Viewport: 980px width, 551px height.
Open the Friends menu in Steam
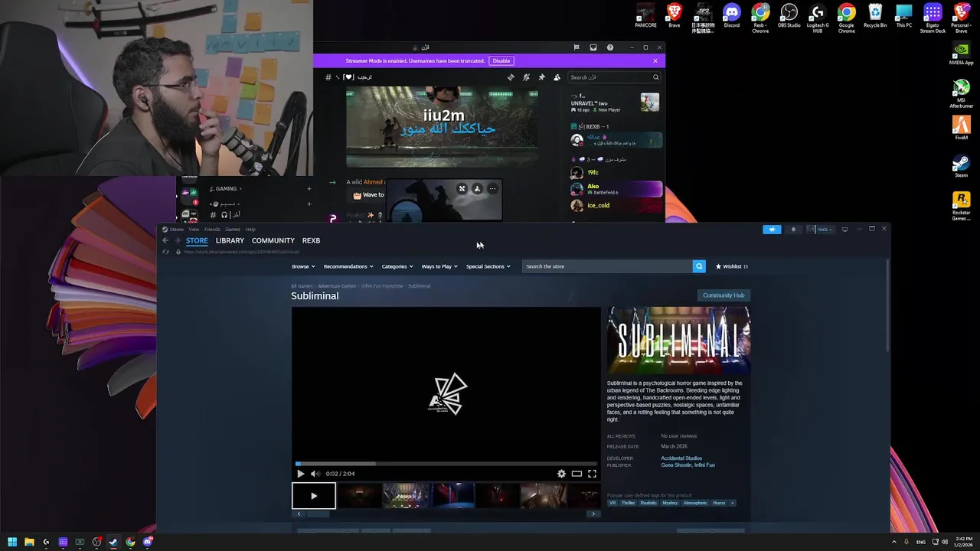click(x=212, y=229)
